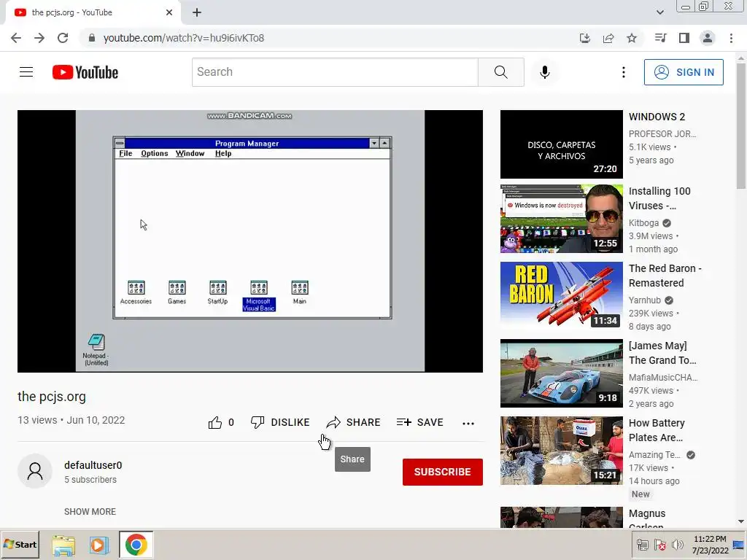Image resolution: width=747 pixels, height=560 pixels.
Task: Open the WINDOWS 2 video thumbnail
Action: pyautogui.click(x=561, y=144)
